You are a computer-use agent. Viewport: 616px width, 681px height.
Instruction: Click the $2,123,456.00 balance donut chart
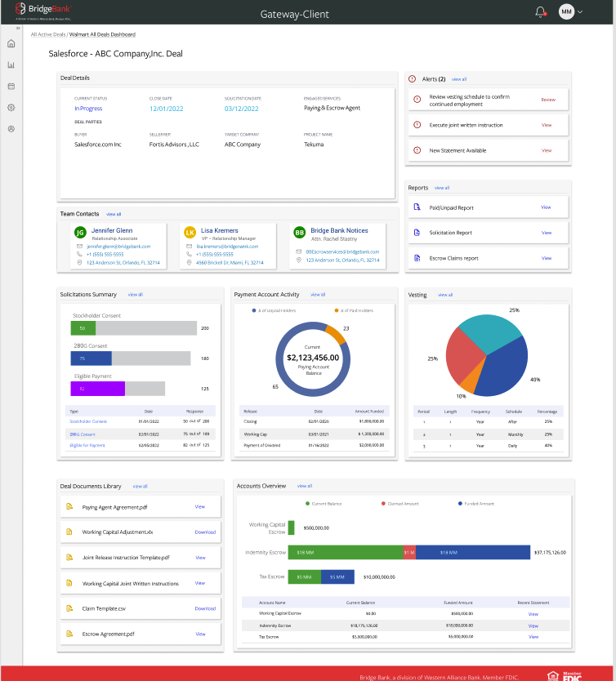coord(313,359)
